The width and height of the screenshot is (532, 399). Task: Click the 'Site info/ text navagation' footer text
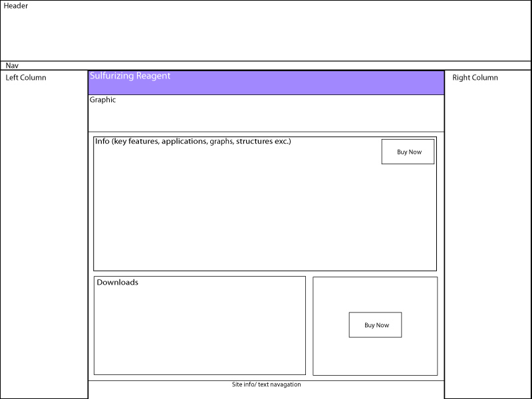267,384
